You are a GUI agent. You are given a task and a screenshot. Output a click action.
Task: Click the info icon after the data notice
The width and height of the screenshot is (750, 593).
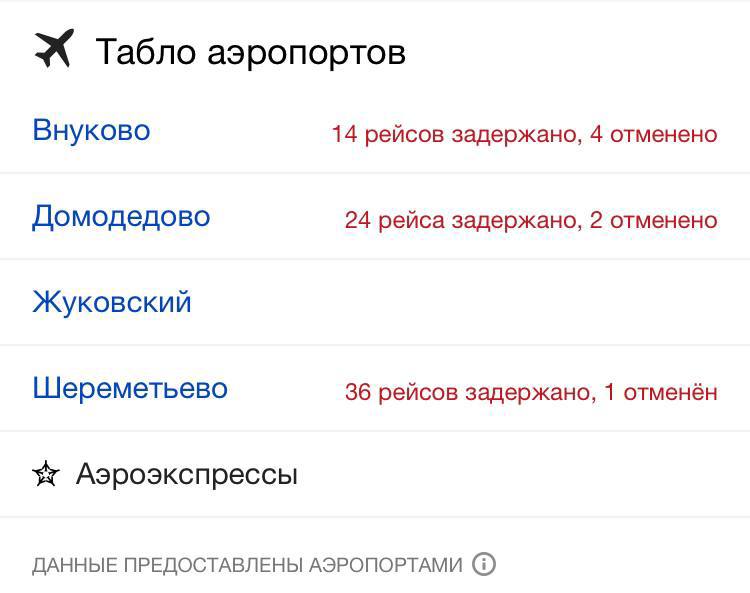483,564
